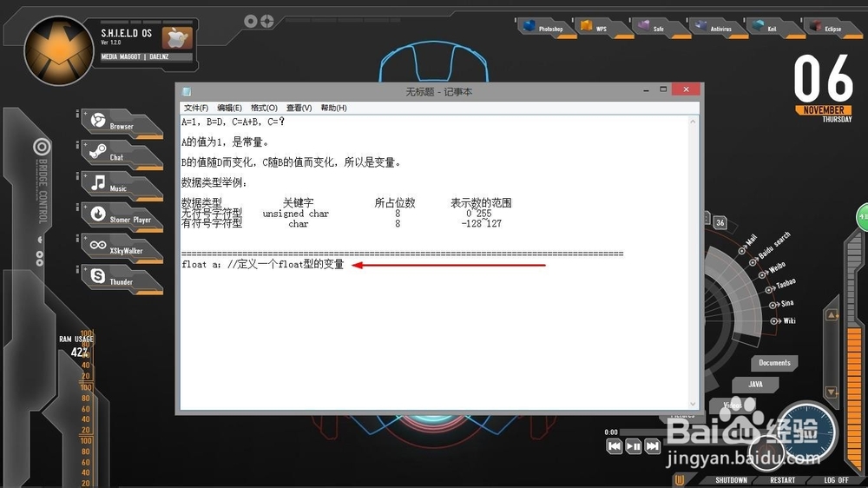Toggle play/pause in the media player

pos(634,446)
